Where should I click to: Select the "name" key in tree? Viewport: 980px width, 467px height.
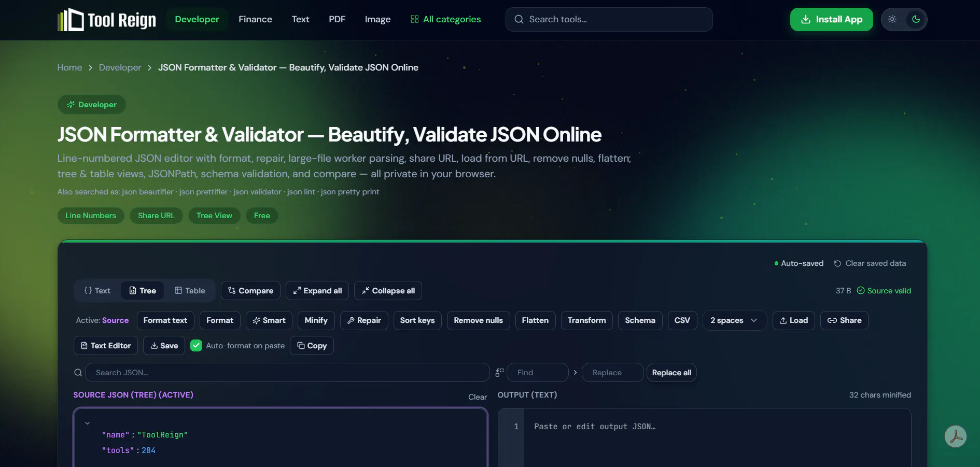[116, 435]
